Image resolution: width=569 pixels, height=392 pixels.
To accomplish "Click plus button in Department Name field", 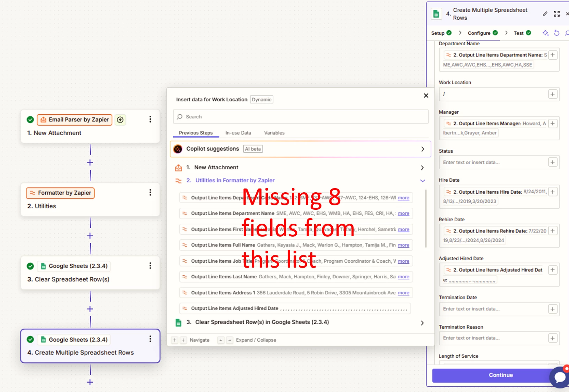I will click(553, 55).
